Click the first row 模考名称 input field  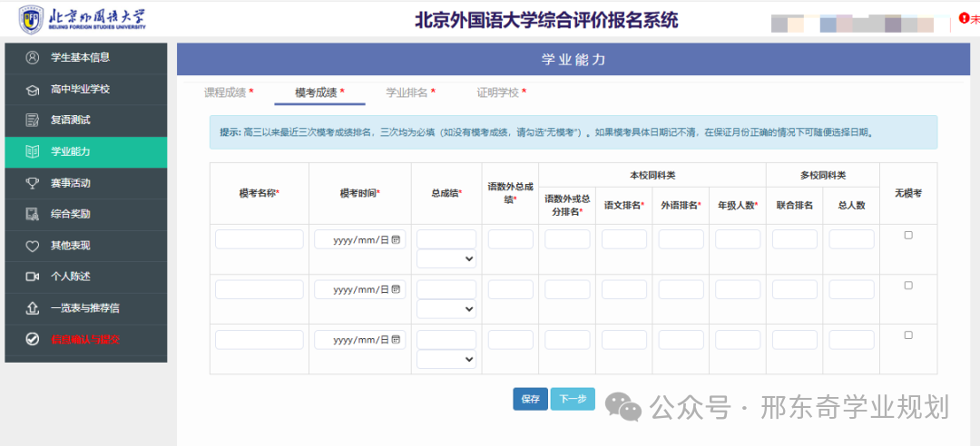pyautogui.click(x=260, y=239)
